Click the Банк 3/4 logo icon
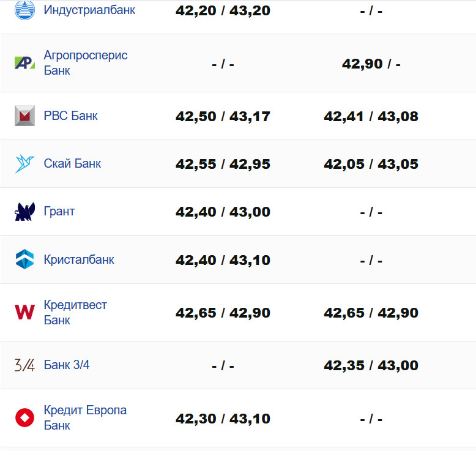The width and height of the screenshot is (476, 451). [24, 365]
